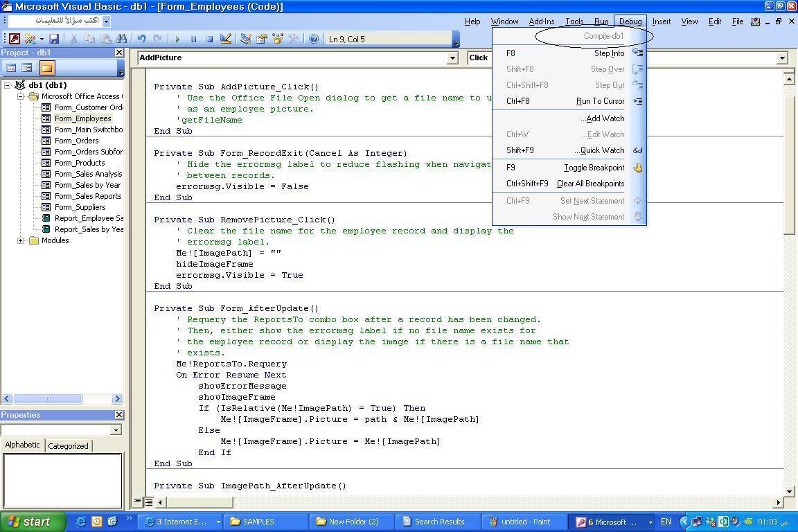This screenshot has width=798, height=532.
Task: Click the Paste toolbar icon
Action: click(106, 39)
